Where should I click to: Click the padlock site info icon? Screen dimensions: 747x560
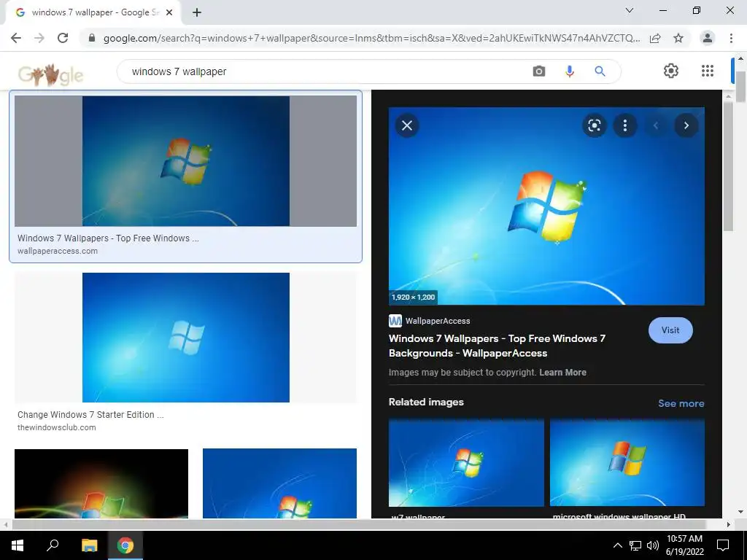click(92, 38)
